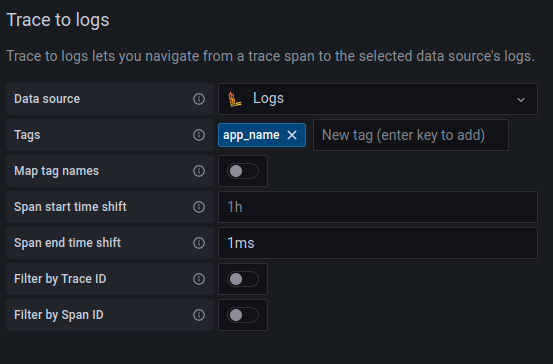Click the Span start time shift label
This screenshot has height=364, width=553.
tap(70, 207)
